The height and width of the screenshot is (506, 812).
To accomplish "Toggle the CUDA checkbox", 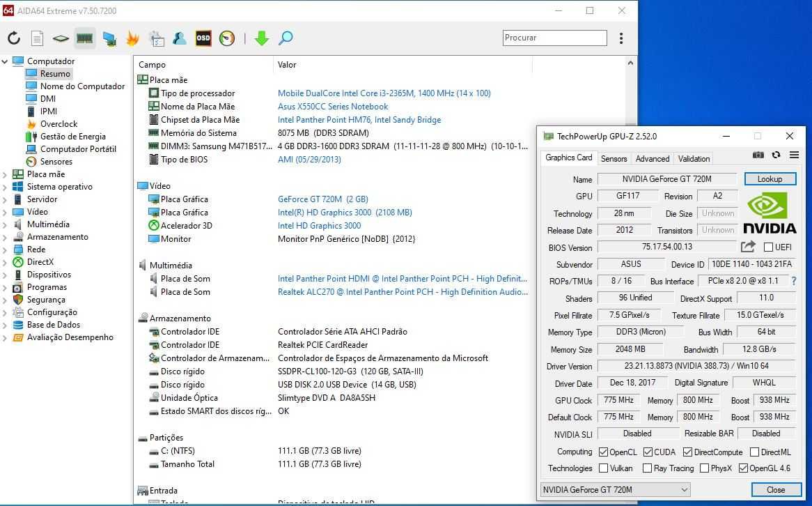I will (x=648, y=452).
